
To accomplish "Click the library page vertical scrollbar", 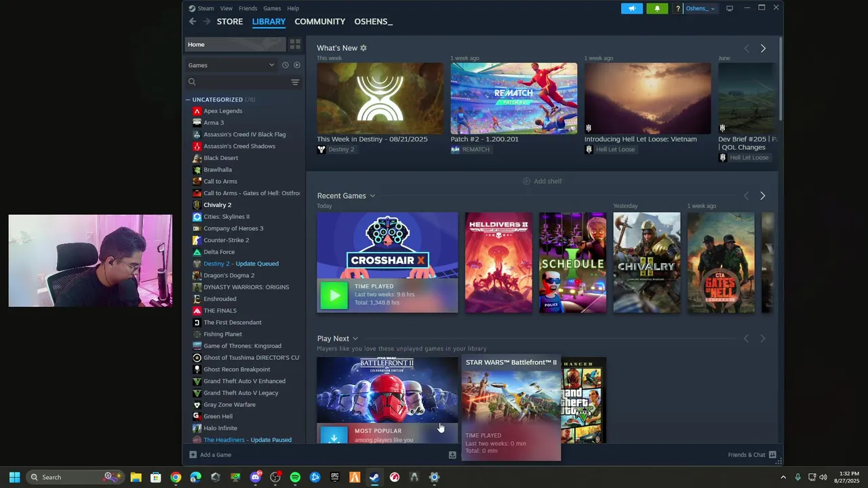I will [780, 80].
